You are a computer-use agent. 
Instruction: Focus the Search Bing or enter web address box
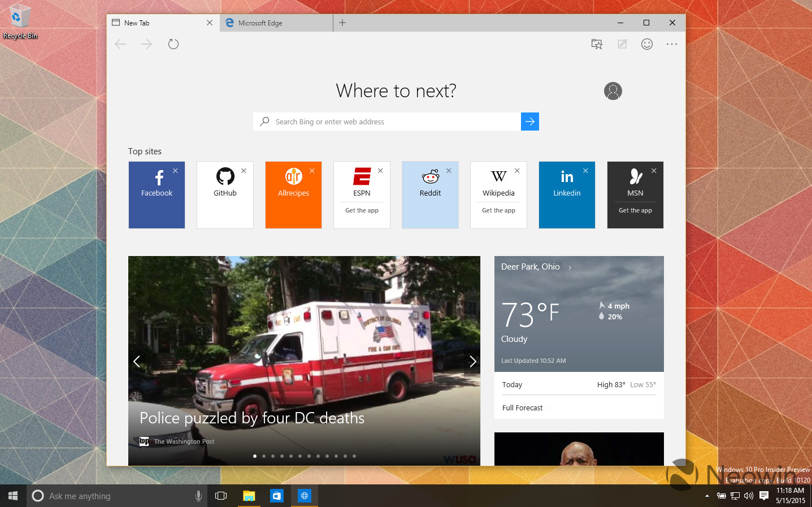387,122
